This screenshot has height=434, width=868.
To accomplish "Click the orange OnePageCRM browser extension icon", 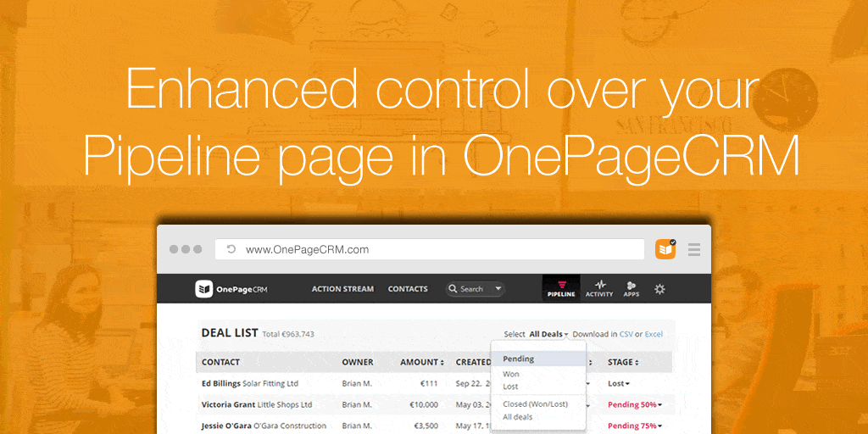I will click(x=665, y=249).
